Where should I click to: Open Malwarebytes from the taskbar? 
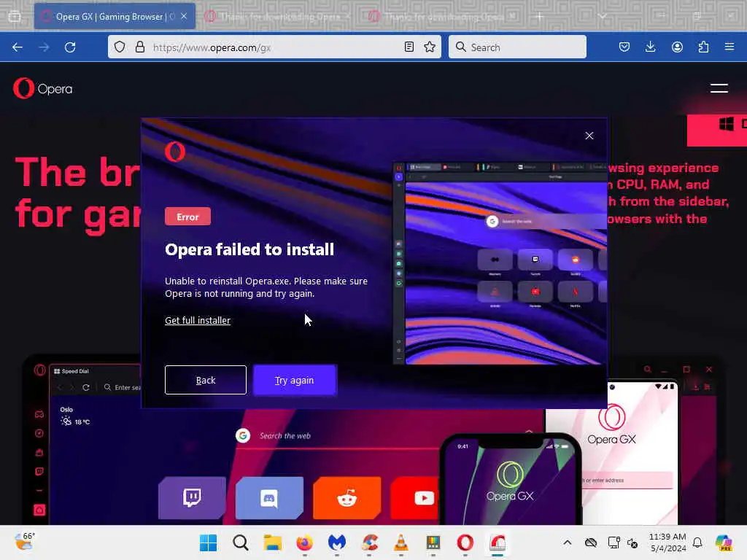337,542
